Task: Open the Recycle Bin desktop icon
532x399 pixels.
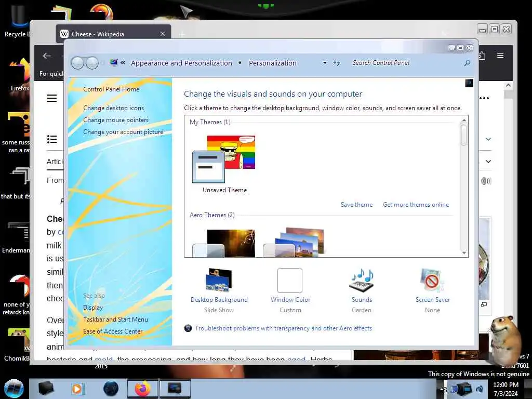Action: pos(18,21)
